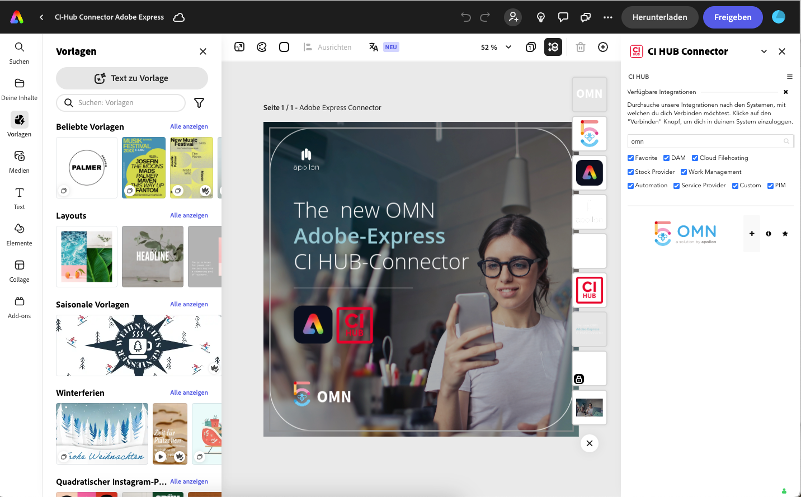
Task: Open Ausrichten alignment option
Action: (327, 47)
